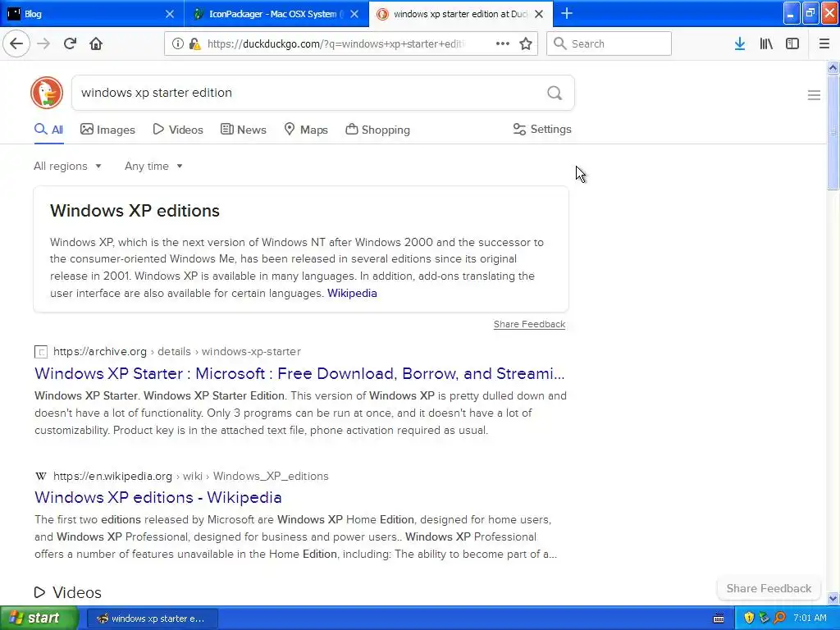Switch to Maps results
Viewport: 840px width, 630px height.
click(x=306, y=130)
